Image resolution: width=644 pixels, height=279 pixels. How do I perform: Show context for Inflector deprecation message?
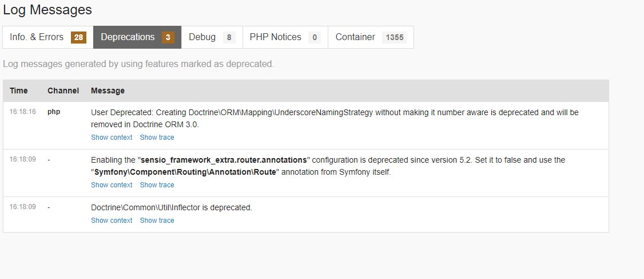pyautogui.click(x=112, y=221)
